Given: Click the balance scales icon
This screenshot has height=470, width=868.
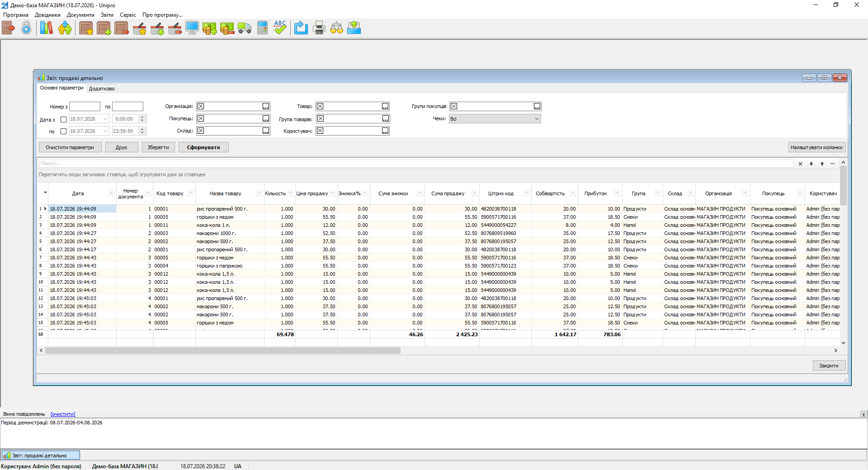Looking at the screenshot, I should click(x=337, y=28).
